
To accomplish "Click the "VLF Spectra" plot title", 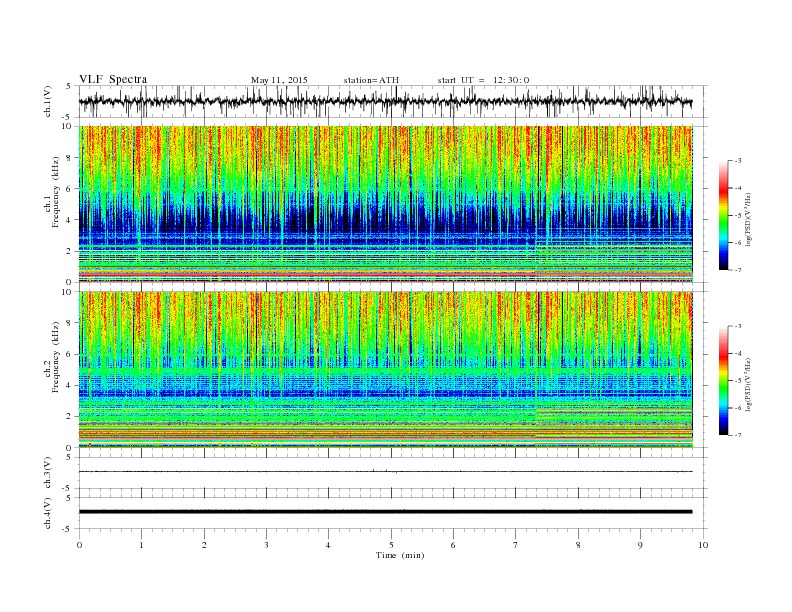I will coord(113,79).
